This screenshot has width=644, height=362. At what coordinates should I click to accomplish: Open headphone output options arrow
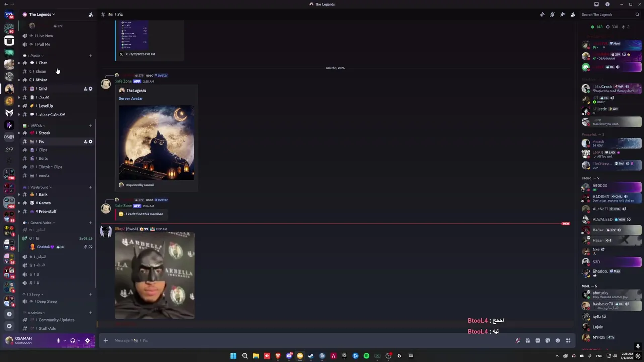pos(79,341)
